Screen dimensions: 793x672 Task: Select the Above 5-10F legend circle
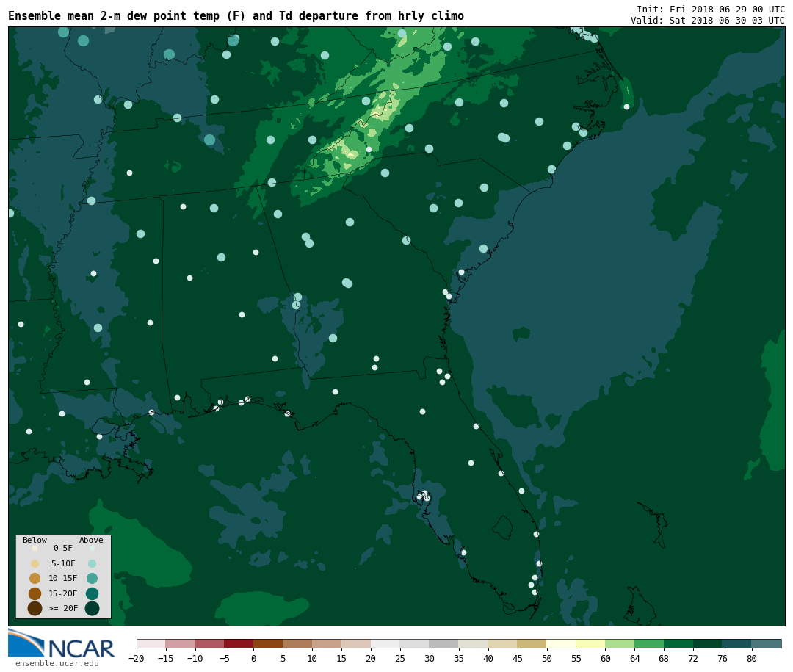(92, 563)
